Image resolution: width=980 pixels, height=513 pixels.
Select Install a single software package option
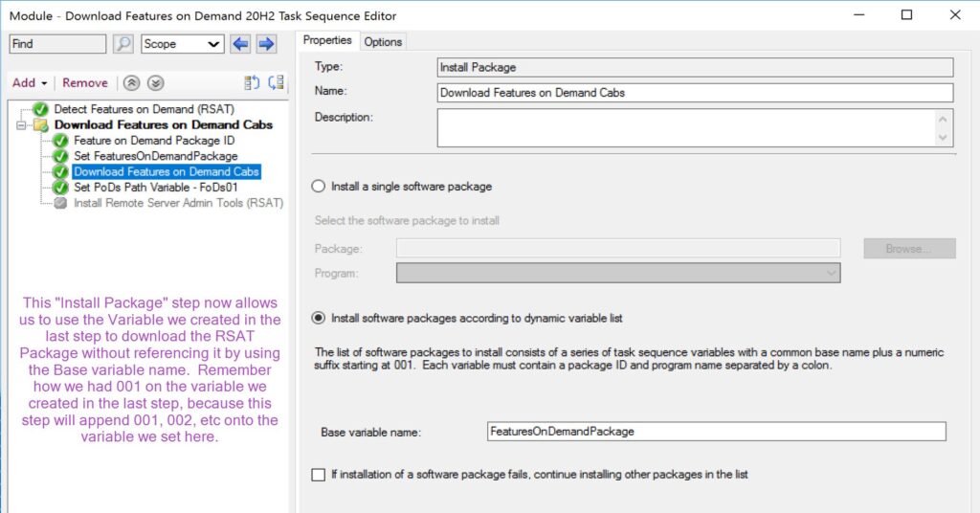pyautogui.click(x=319, y=187)
